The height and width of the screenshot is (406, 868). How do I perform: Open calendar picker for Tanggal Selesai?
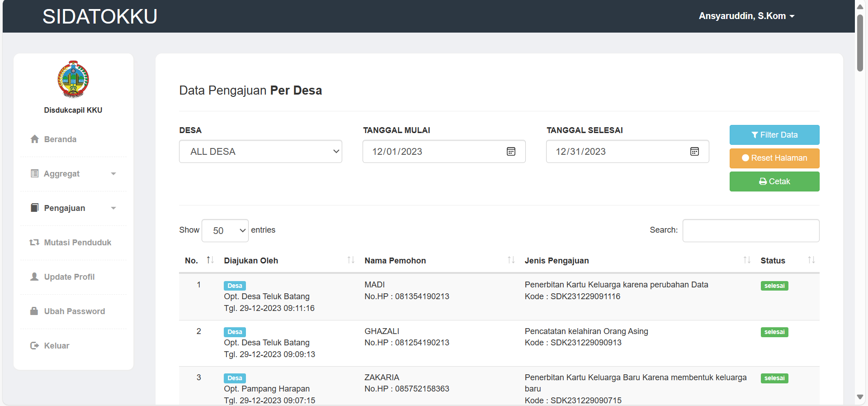click(694, 152)
